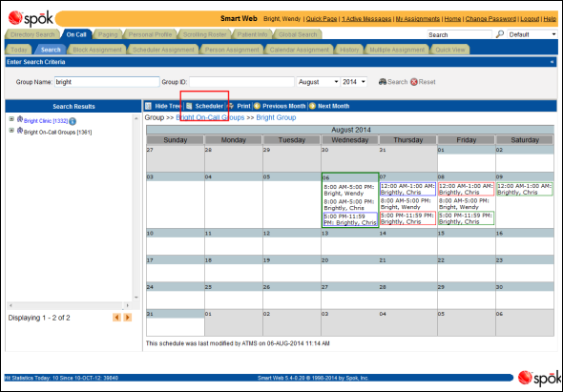This screenshot has height=392, width=563.
Task: Open the Global Search tab
Action: 298,34
